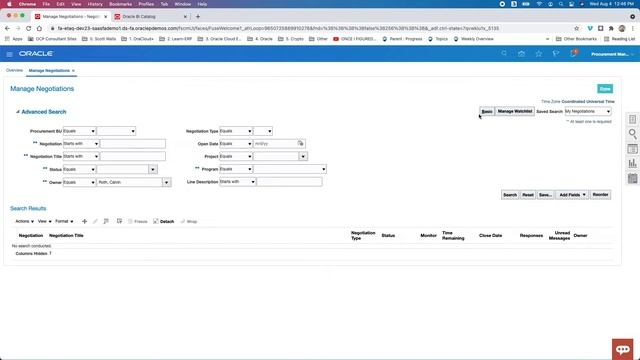The width and height of the screenshot is (640, 360).
Task: Open Project value dropdown arrow
Action: [x=303, y=156]
